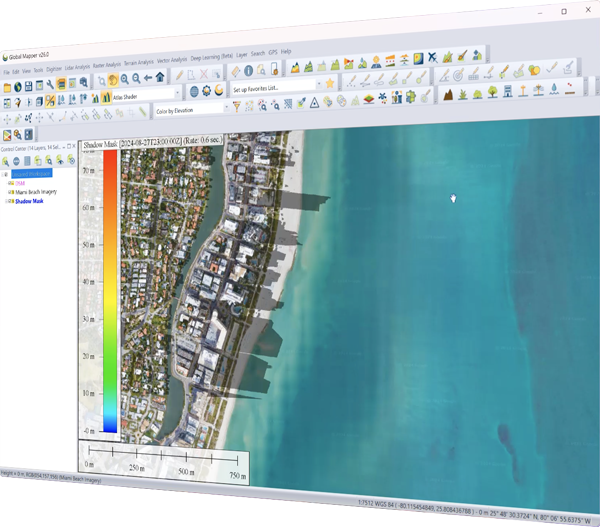Screen dimensions: 600x527
Task: Click the yellow star favorites icon
Action: coord(329,83)
